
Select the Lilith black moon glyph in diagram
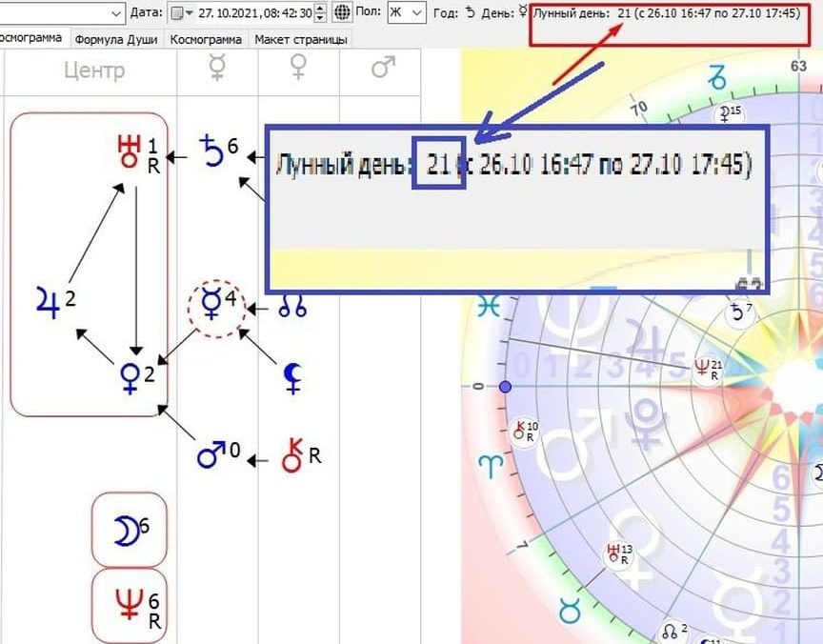(x=292, y=378)
